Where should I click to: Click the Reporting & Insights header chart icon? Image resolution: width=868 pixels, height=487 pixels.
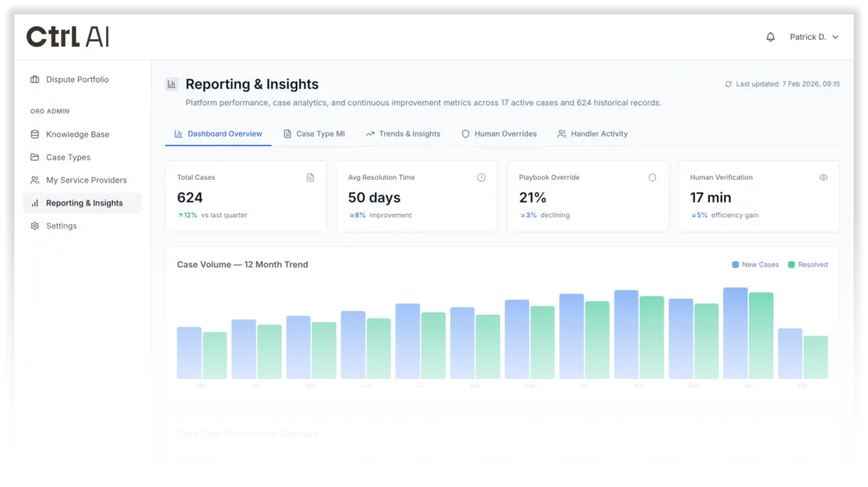click(x=172, y=84)
